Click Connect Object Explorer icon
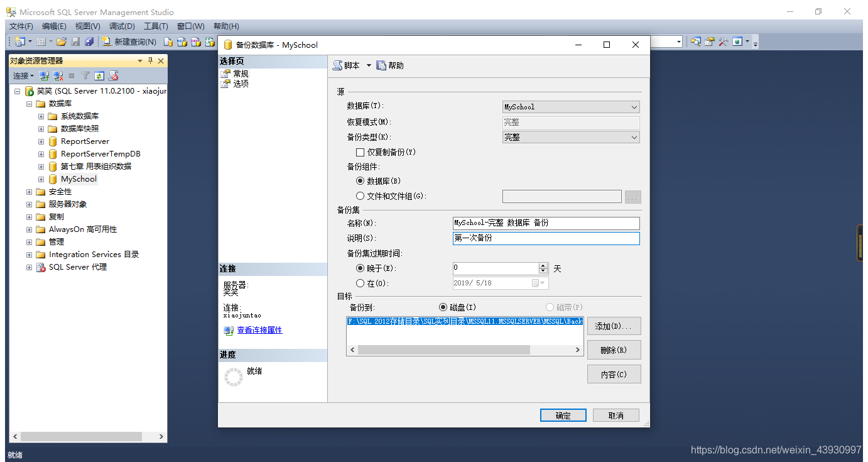Image resolution: width=868 pixels, height=462 pixels. pos(44,75)
